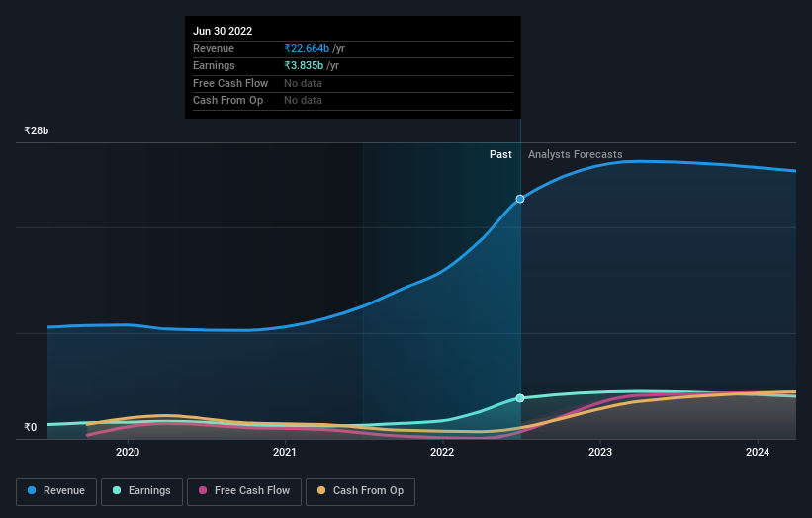Viewport: 812px width, 518px height.
Task: Toggle the Earnings legend series
Action: [141, 491]
